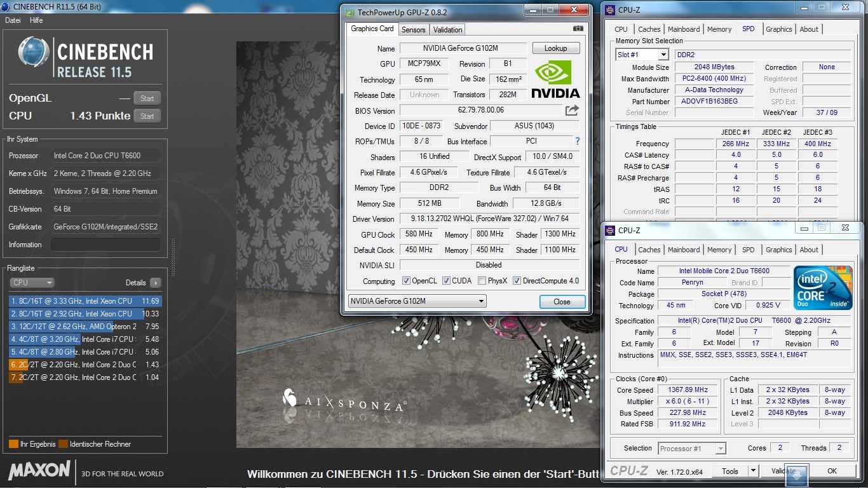Click the brown Identischer Rechner legend swatch

(63, 444)
